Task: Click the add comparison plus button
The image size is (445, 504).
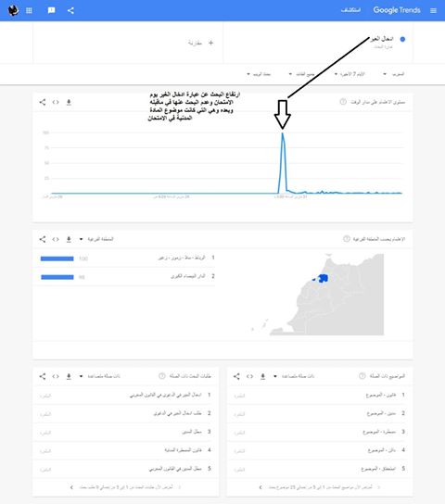Action: pyautogui.click(x=210, y=43)
